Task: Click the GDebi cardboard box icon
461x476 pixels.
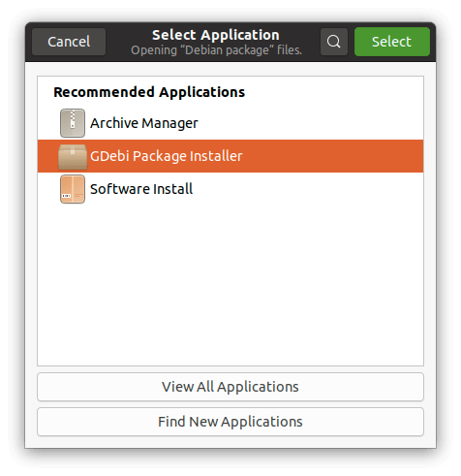Action: pos(73,157)
